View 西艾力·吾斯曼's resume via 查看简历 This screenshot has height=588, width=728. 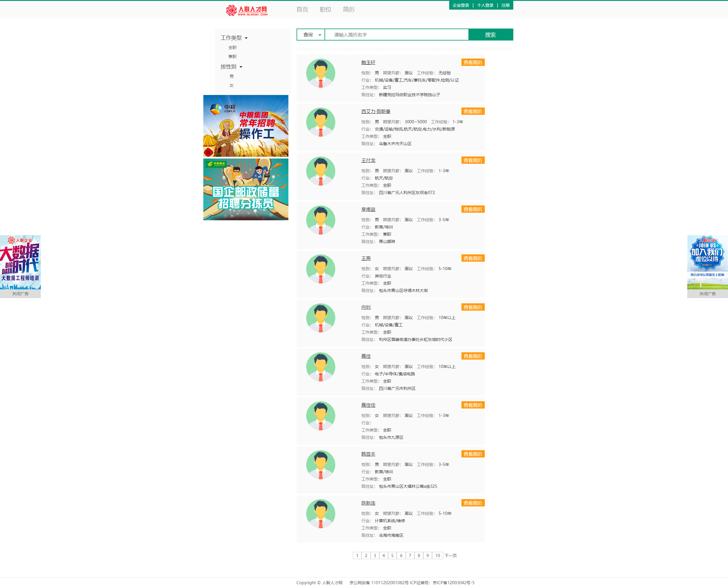(x=472, y=111)
